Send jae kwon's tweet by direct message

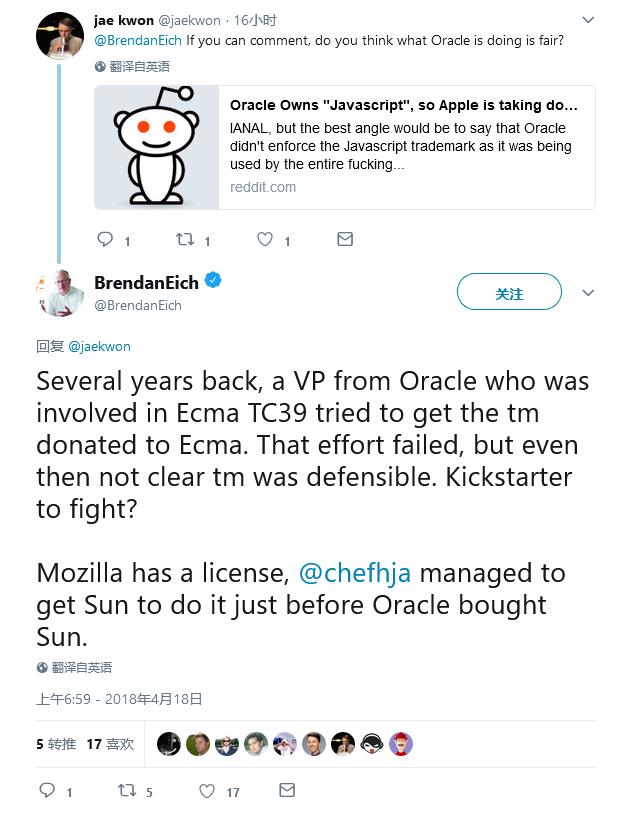(345, 240)
